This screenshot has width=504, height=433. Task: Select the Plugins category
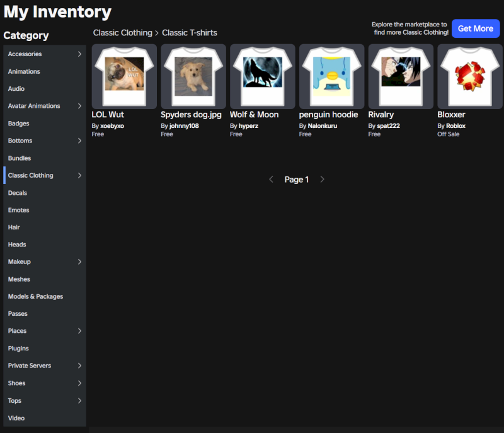[x=18, y=349]
